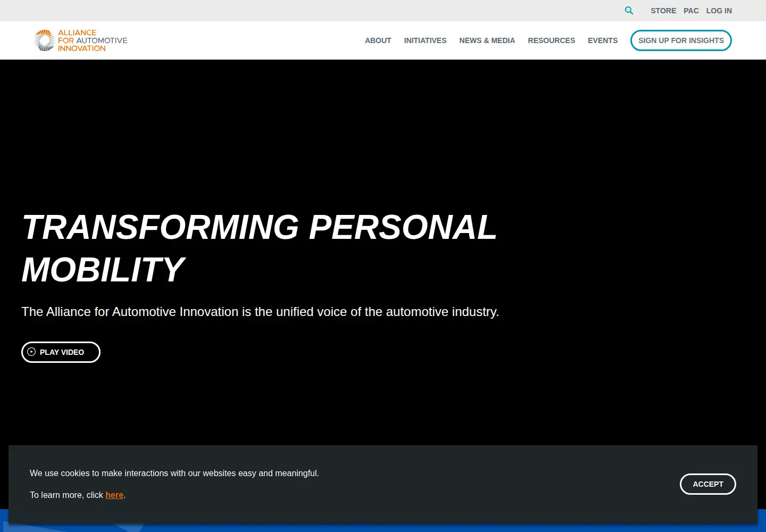Click LOG IN in top bar
The height and width of the screenshot is (532, 766).
(x=719, y=11)
